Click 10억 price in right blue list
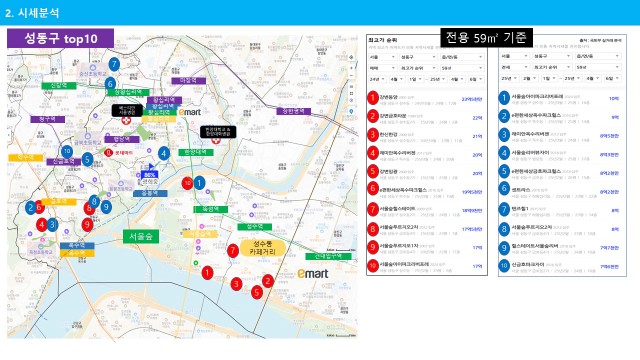 point(614,98)
